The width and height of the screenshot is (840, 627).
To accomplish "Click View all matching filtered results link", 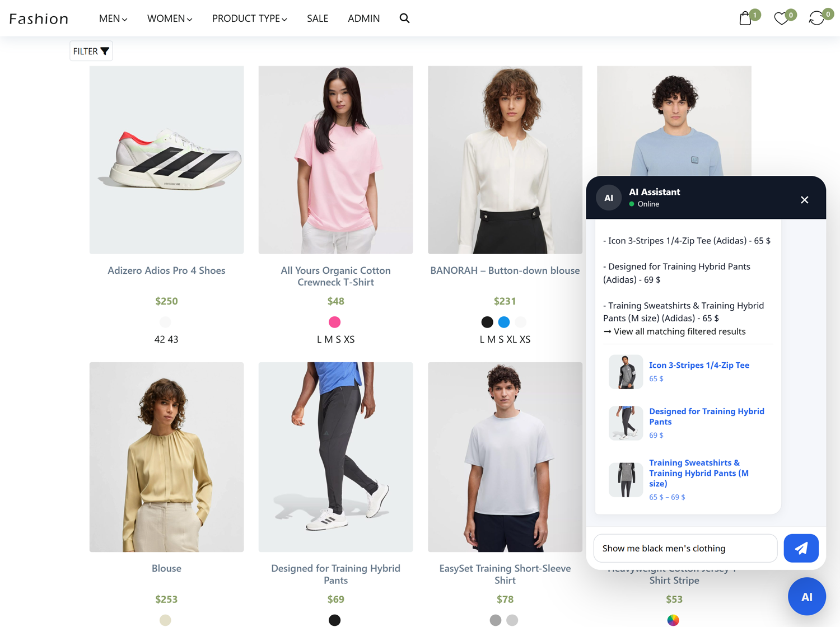I will click(x=679, y=331).
